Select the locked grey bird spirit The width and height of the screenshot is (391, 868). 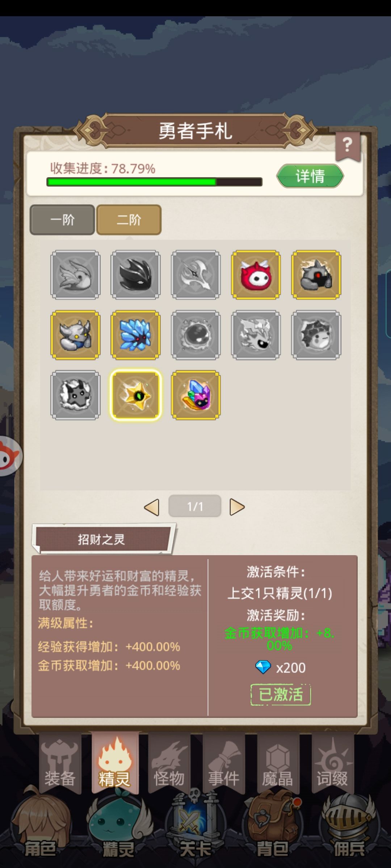pyautogui.click(x=75, y=275)
